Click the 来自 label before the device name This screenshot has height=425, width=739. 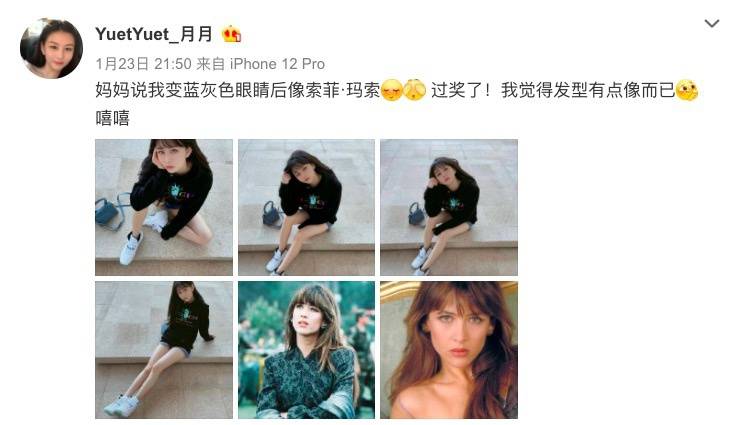pyautogui.click(x=210, y=64)
